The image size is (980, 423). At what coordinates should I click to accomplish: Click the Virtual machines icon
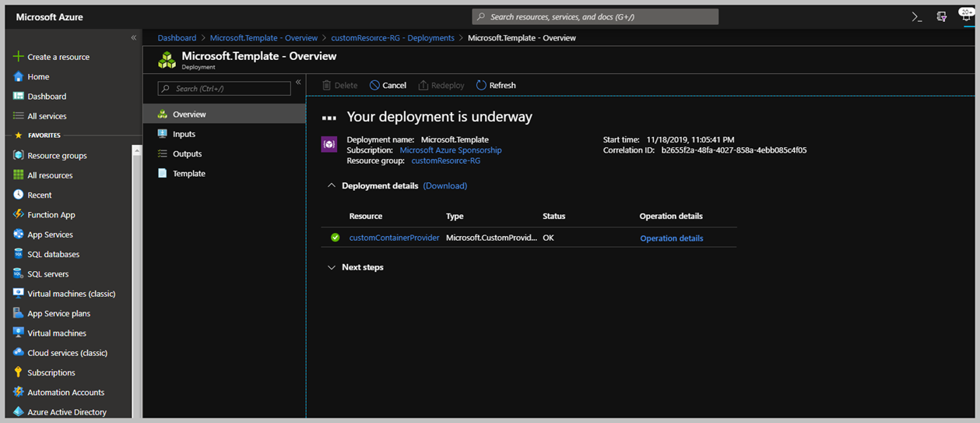(19, 333)
